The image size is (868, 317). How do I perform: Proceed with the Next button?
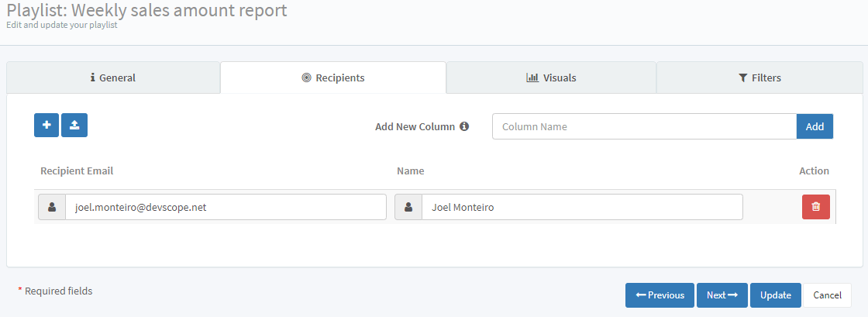tap(722, 295)
